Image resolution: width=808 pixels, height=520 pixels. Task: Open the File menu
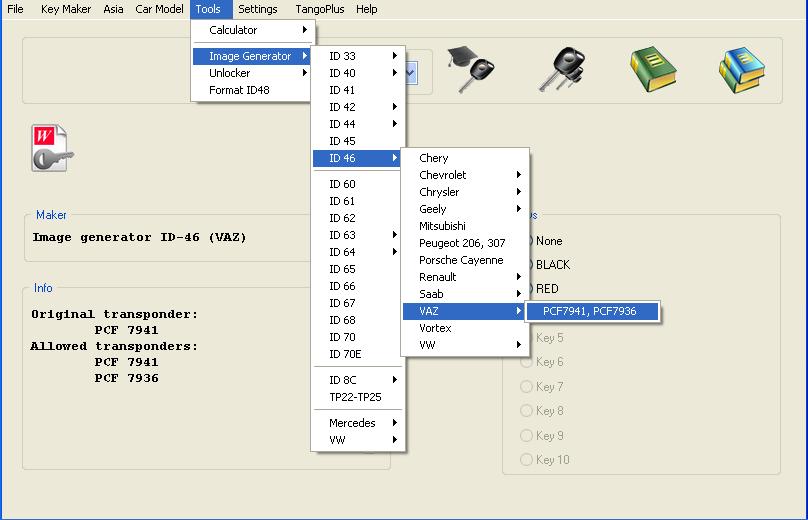pyautogui.click(x=15, y=9)
